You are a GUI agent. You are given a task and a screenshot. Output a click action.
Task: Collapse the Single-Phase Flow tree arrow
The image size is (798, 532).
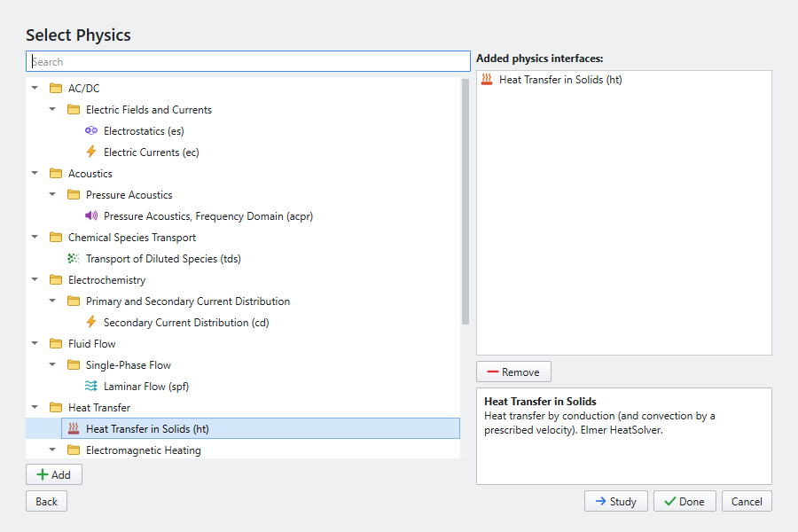tap(52, 365)
